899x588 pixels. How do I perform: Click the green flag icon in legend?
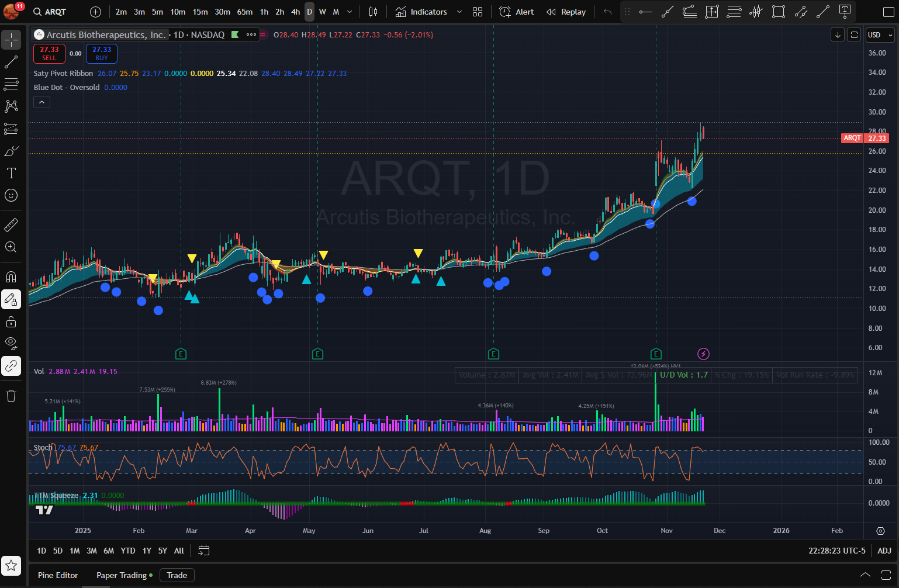pyautogui.click(x=235, y=34)
